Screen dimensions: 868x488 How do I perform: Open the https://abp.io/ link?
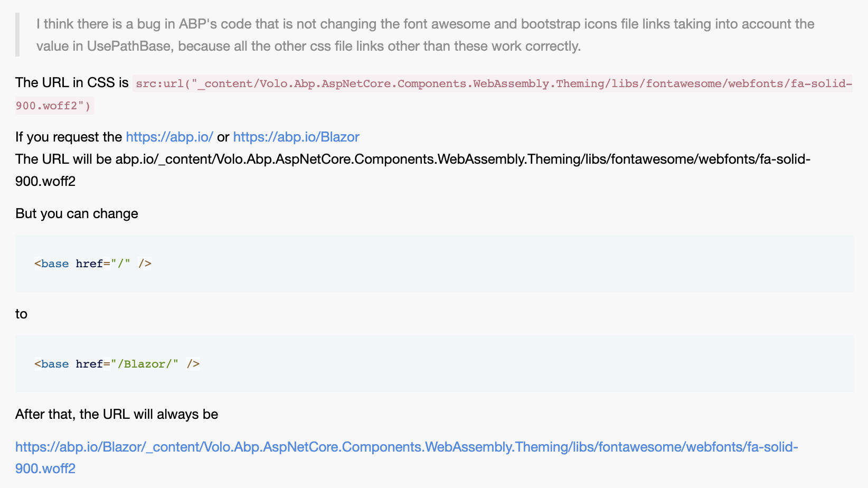(x=169, y=137)
